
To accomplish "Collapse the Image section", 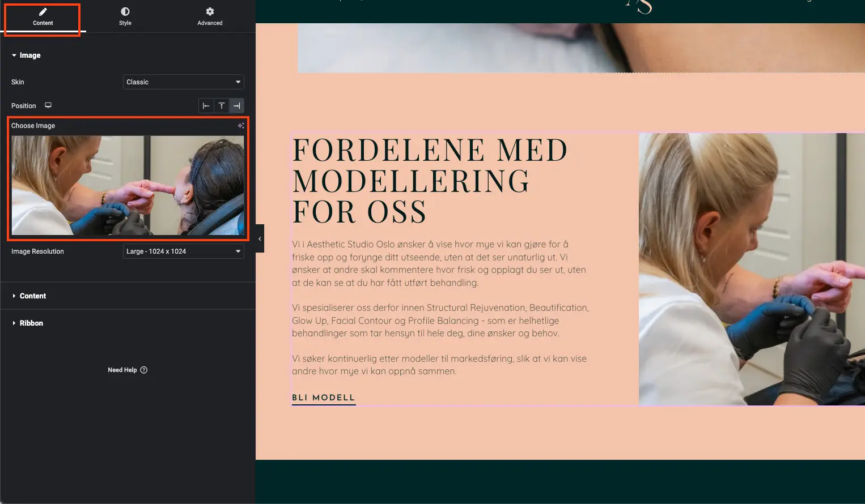I will (x=26, y=55).
